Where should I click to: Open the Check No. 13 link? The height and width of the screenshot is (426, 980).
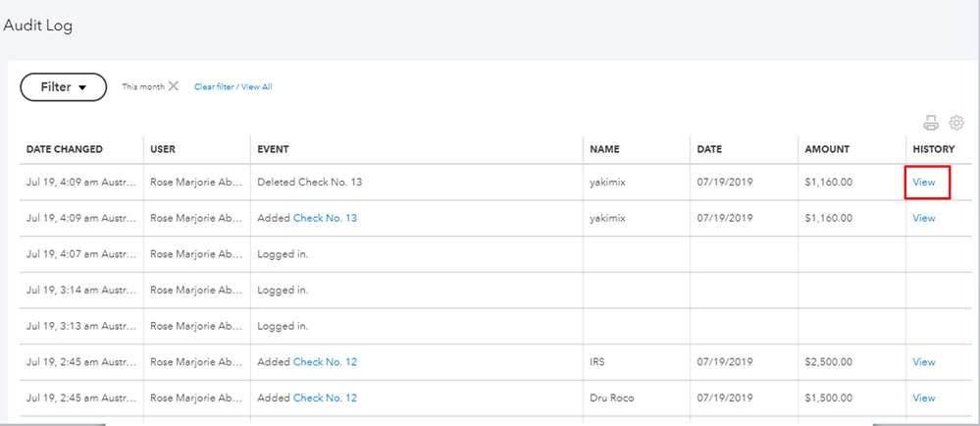(x=325, y=218)
